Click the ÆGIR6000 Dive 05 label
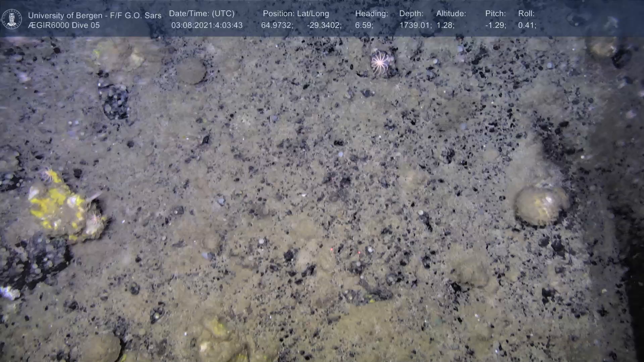 [64, 25]
